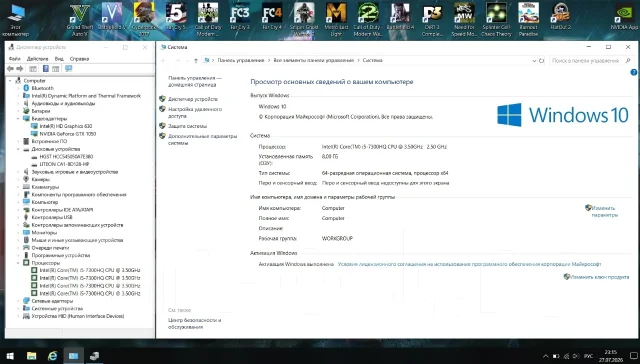Select the HGST HCC545050A7E380 disk
The image size is (640, 364).
point(66,157)
